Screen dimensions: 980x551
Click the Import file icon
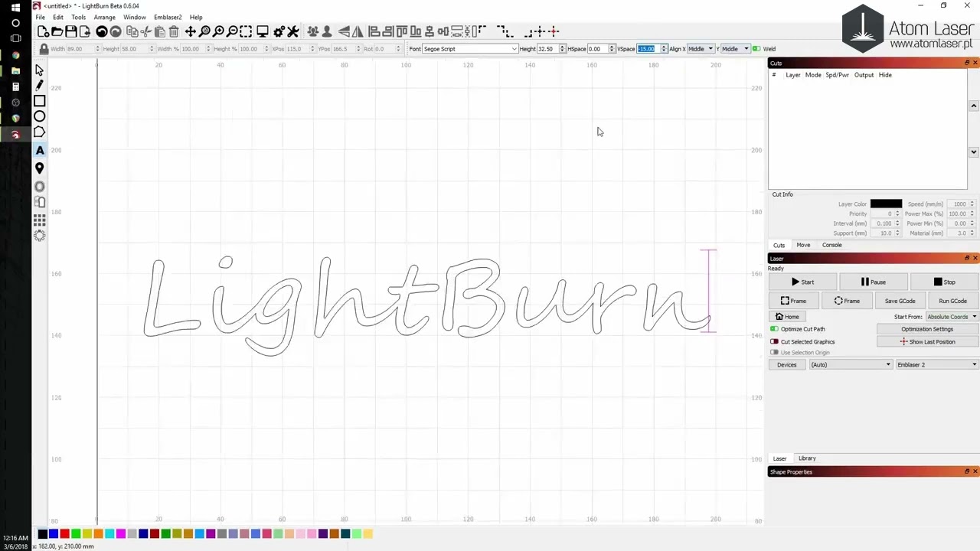click(x=84, y=31)
